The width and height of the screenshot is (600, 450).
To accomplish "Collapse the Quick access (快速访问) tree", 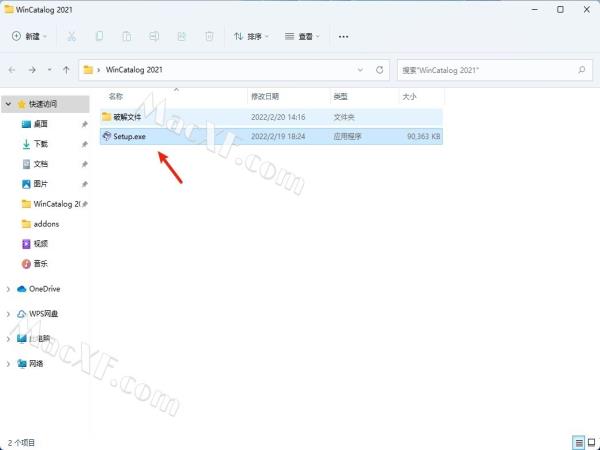I will point(8,104).
